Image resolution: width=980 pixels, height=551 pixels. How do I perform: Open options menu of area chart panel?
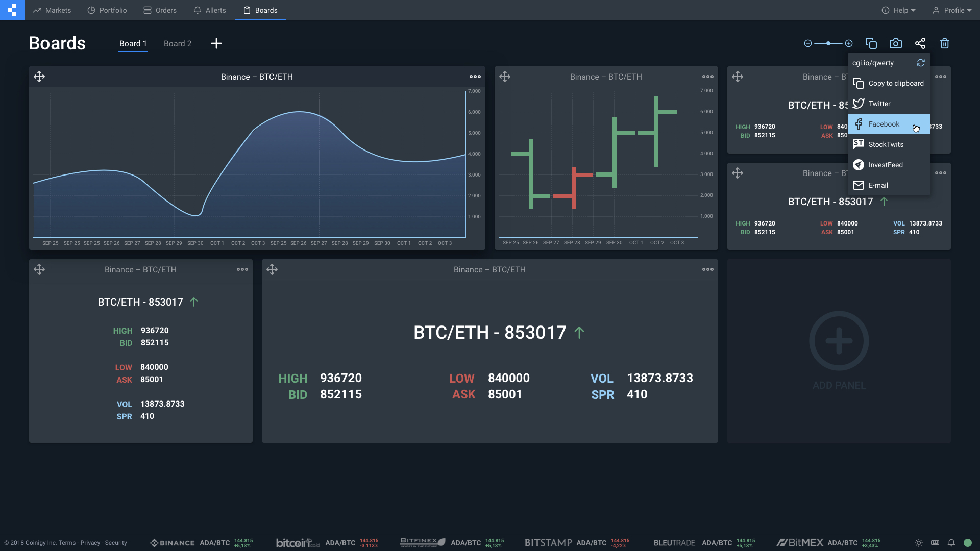(x=475, y=77)
